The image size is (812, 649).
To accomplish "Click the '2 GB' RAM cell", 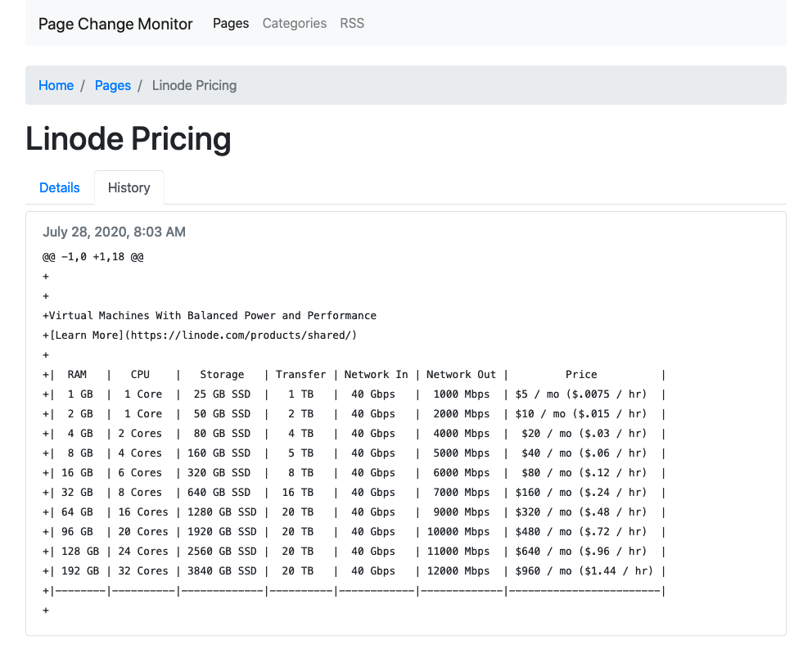I will [x=80, y=414].
